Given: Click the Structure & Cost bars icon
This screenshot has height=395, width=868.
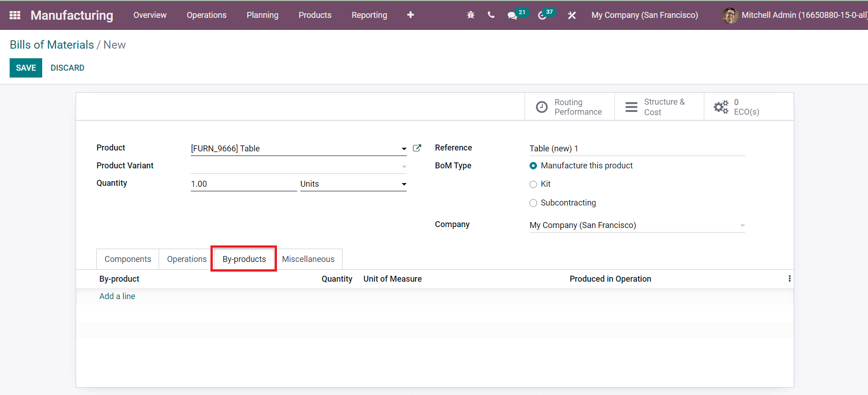Looking at the screenshot, I should pyautogui.click(x=631, y=107).
